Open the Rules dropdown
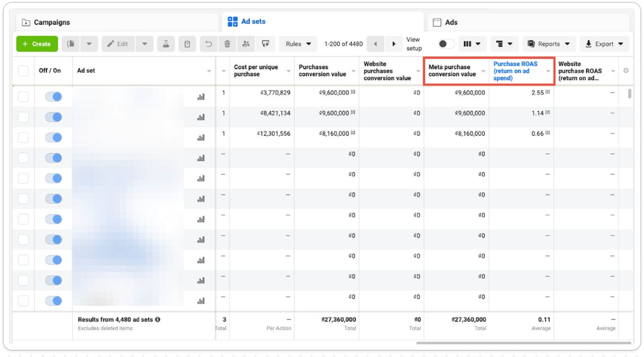The width and height of the screenshot is (644, 357). click(298, 44)
